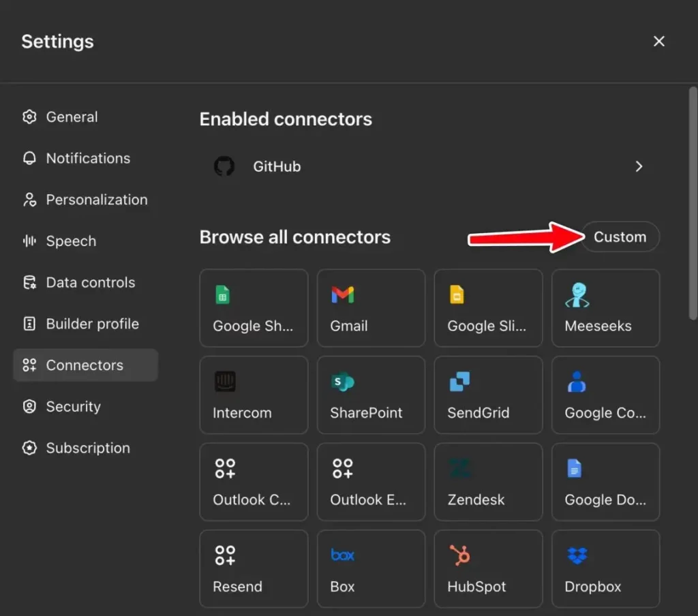698x616 pixels.
Task: Click the "Google Sh..." card label
Action: (253, 326)
